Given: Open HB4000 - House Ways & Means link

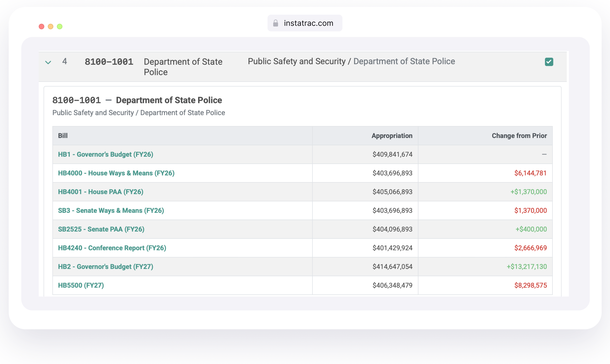Looking at the screenshot, I should (x=116, y=173).
